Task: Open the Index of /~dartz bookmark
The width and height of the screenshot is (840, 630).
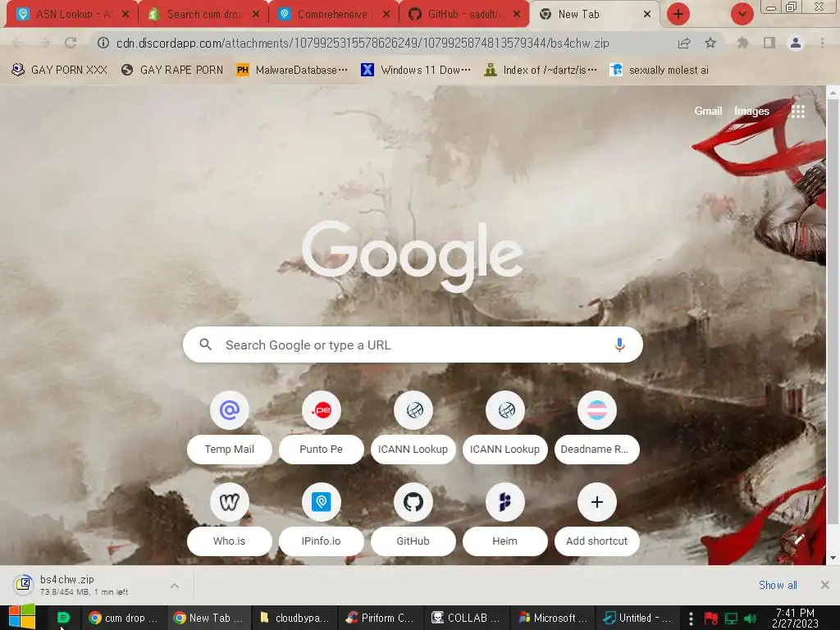Action: tap(540, 70)
